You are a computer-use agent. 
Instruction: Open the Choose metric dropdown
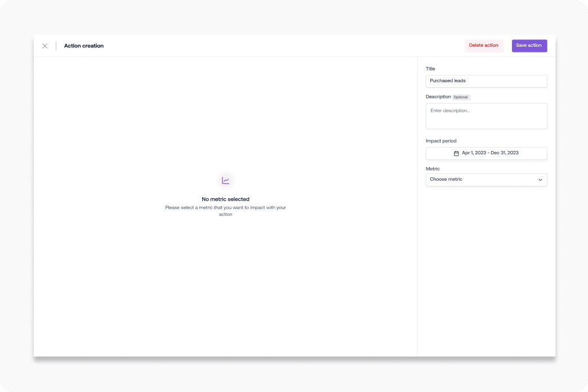click(x=486, y=180)
